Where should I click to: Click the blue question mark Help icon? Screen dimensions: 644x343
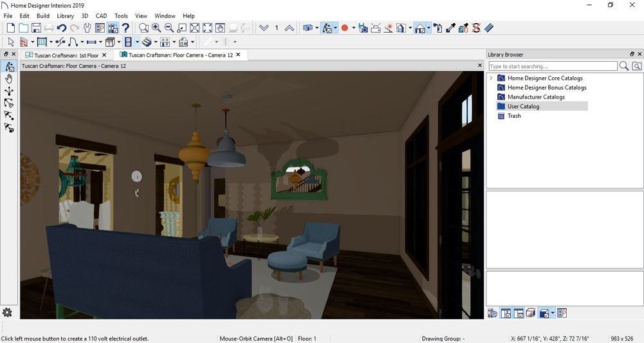click(x=125, y=28)
